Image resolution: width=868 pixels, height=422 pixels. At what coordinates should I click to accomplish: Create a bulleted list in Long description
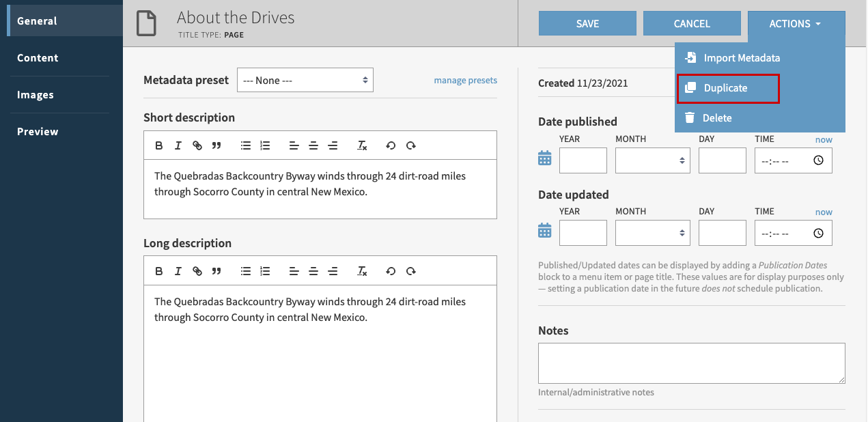coord(246,270)
